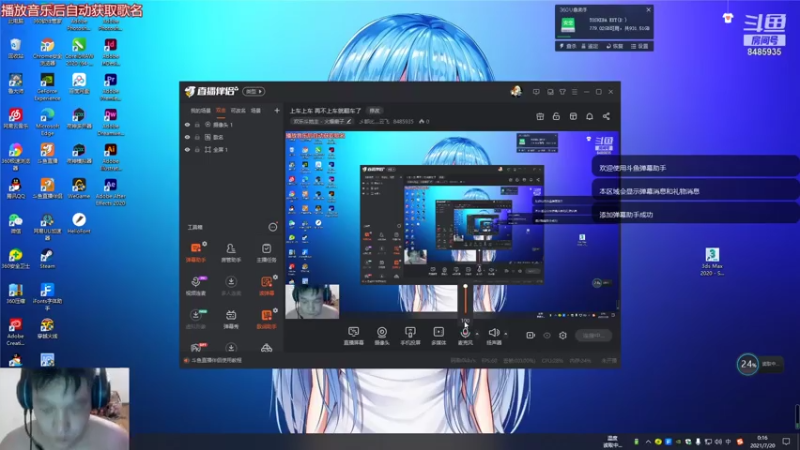Screen dimensions: 800x450
Task: Switch to the third scene tab
Action: [238, 110]
